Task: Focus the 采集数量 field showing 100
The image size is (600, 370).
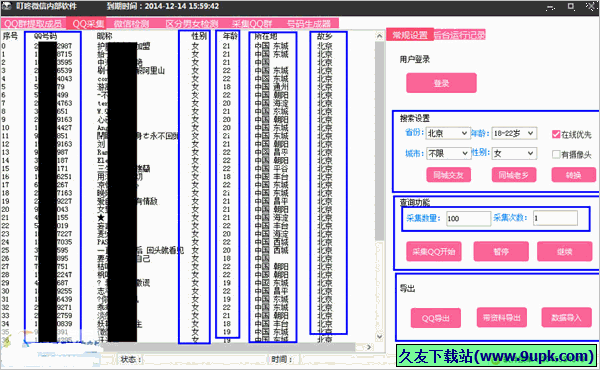Action: click(468, 218)
